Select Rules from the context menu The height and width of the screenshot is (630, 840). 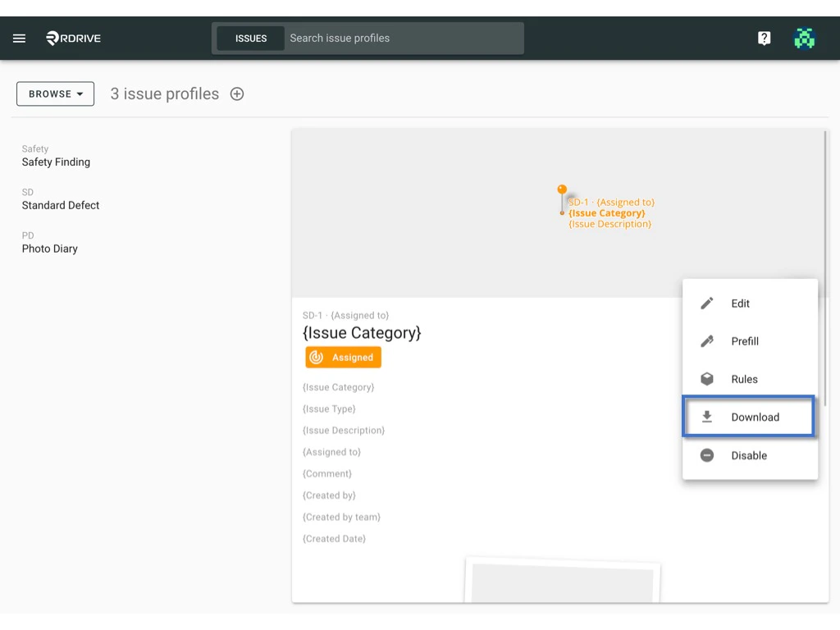(x=745, y=379)
